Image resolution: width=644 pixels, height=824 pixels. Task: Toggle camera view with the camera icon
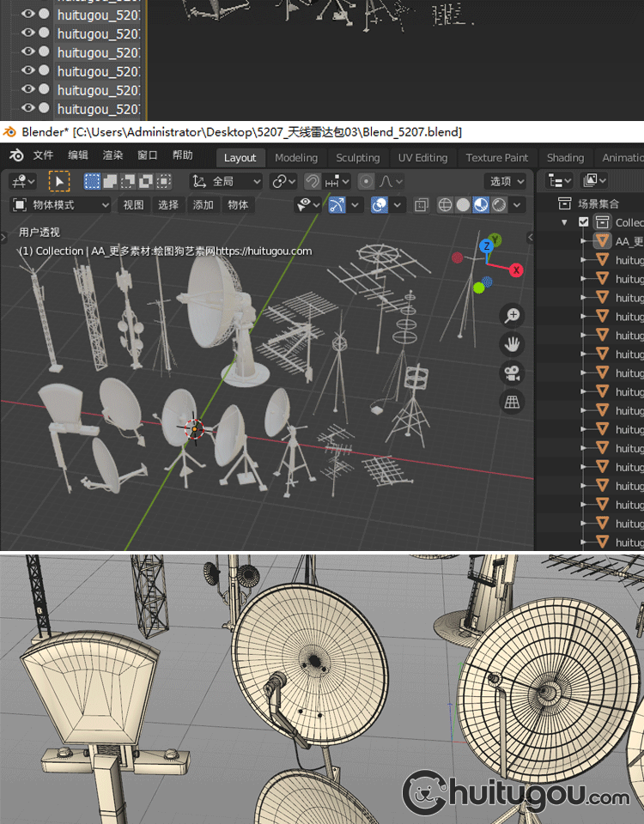click(513, 373)
